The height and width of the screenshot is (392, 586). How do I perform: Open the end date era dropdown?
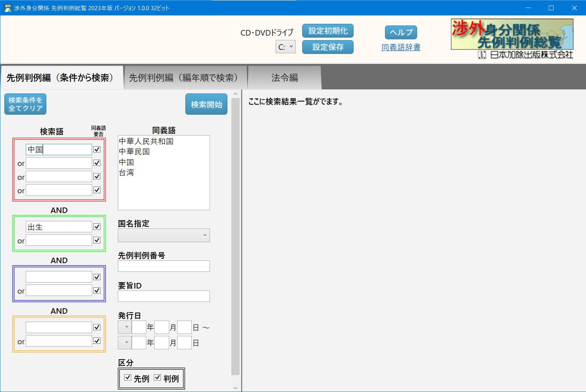click(125, 343)
